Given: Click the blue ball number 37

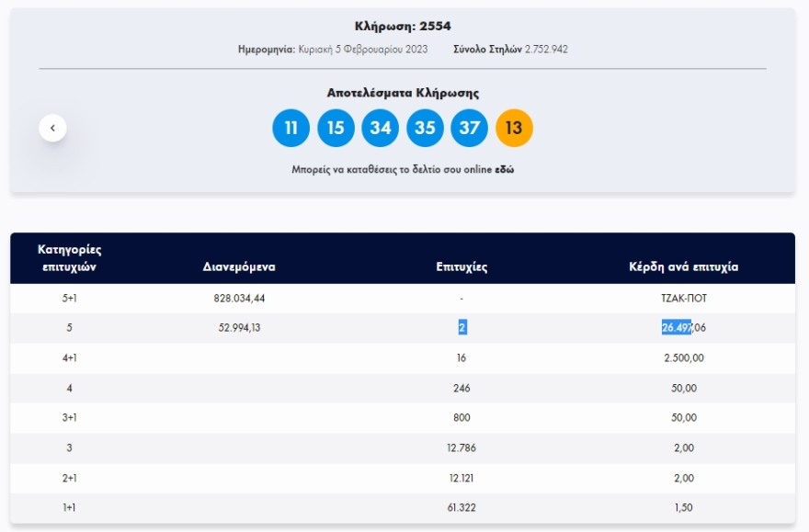Looking at the screenshot, I should point(469,128).
